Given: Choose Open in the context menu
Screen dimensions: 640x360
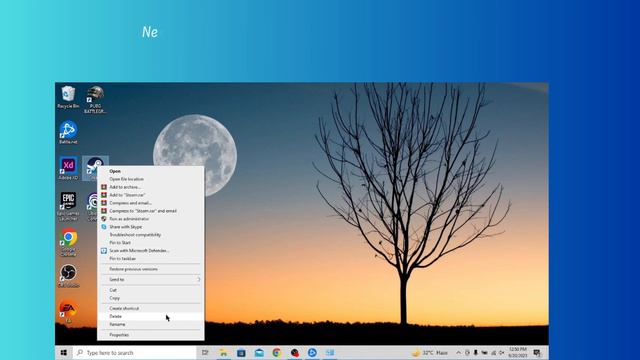Looking at the screenshot, I should (150, 171).
